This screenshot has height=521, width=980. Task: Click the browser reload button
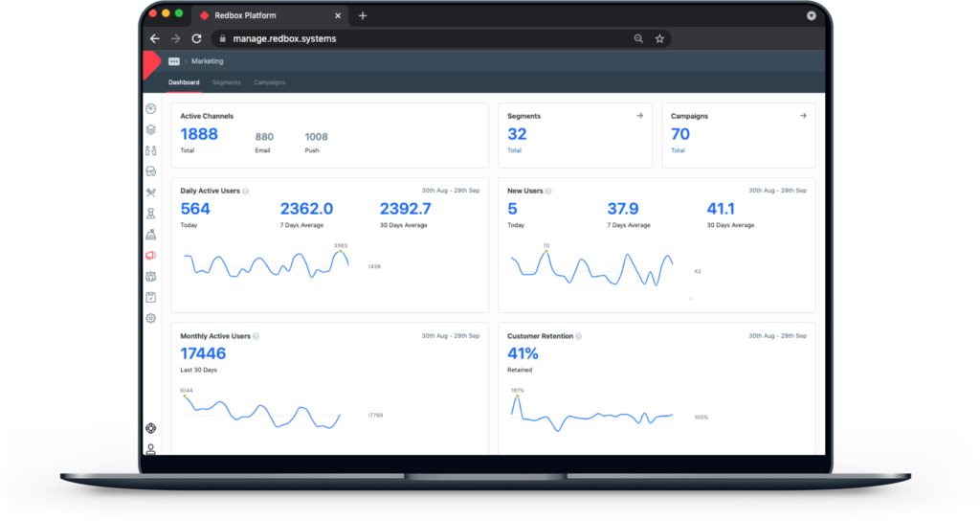click(196, 39)
